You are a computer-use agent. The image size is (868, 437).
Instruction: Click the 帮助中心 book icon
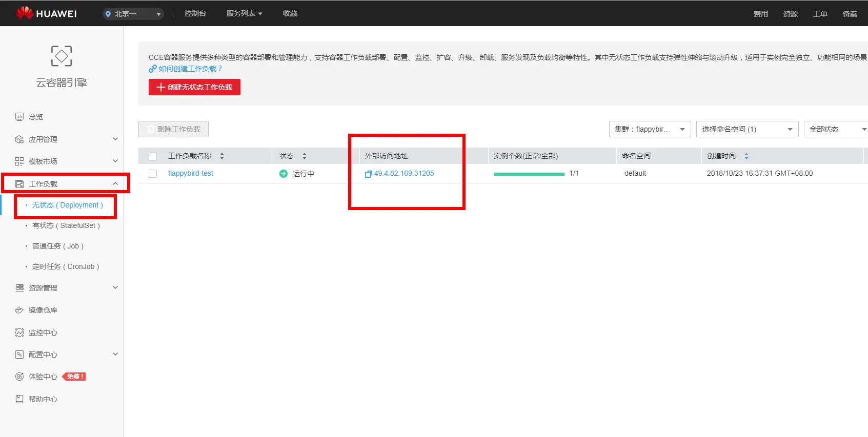(19, 399)
